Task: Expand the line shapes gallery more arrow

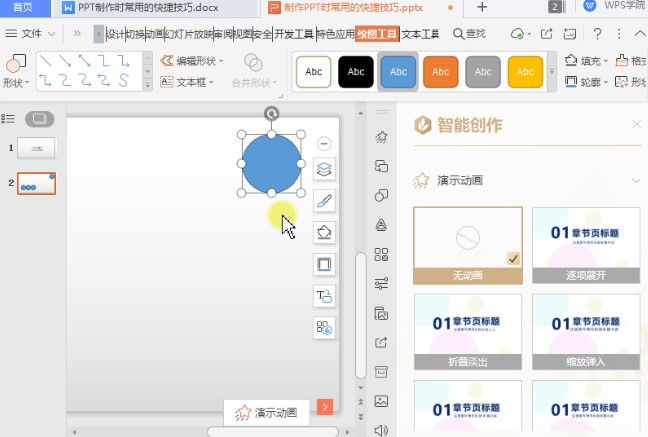Action: 148,86
